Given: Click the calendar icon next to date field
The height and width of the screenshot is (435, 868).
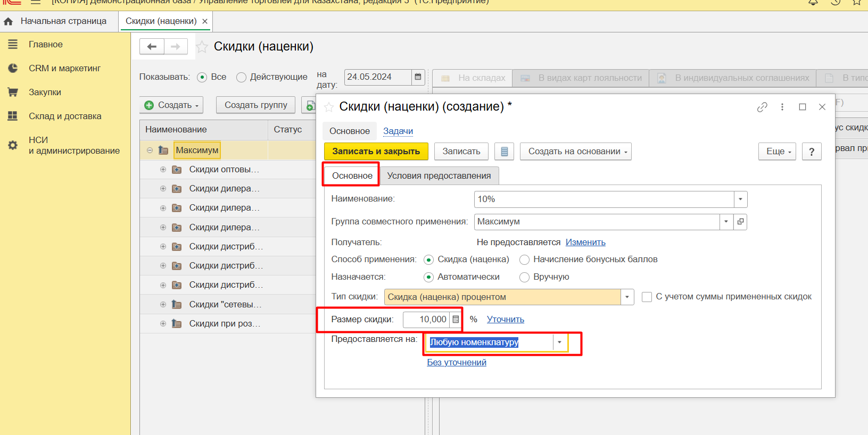Looking at the screenshot, I should (x=418, y=77).
